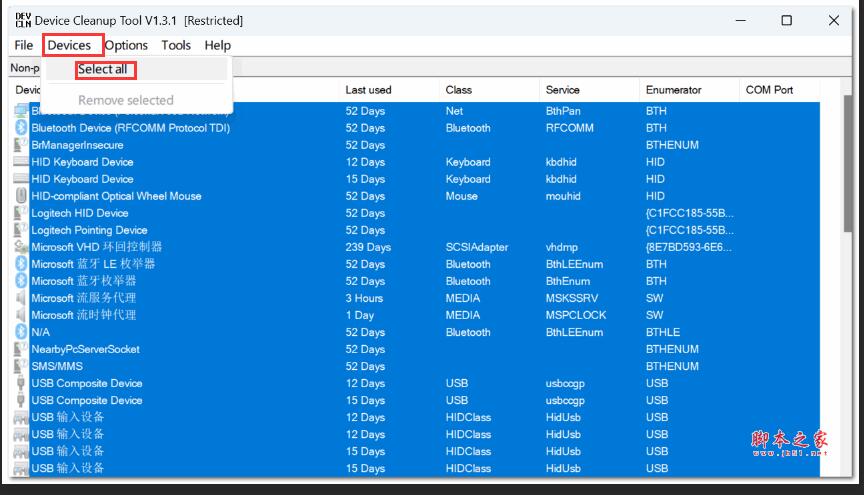Screen dimensions: 864x495
Task: Click the mouhid service cell
Action: coord(563,196)
